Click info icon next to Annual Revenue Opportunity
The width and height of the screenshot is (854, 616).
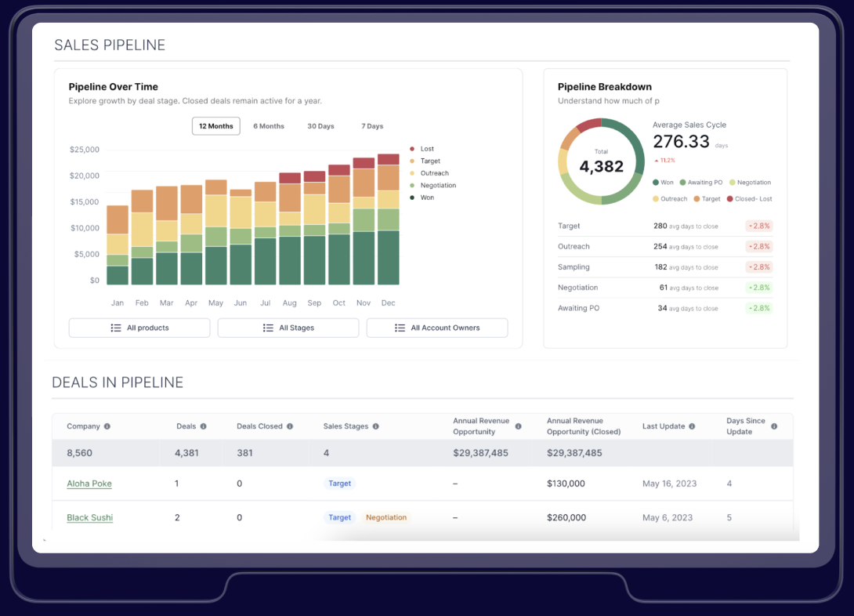(x=518, y=426)
